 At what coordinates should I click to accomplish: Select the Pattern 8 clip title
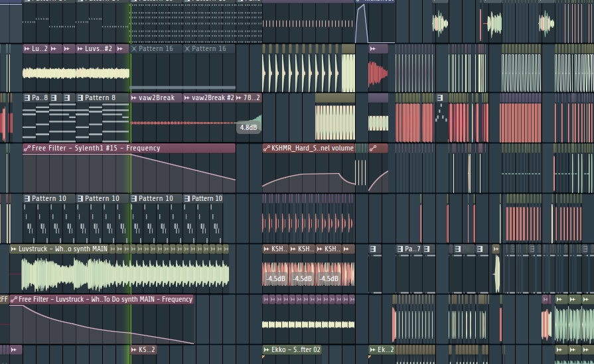(x=100, y=98)
